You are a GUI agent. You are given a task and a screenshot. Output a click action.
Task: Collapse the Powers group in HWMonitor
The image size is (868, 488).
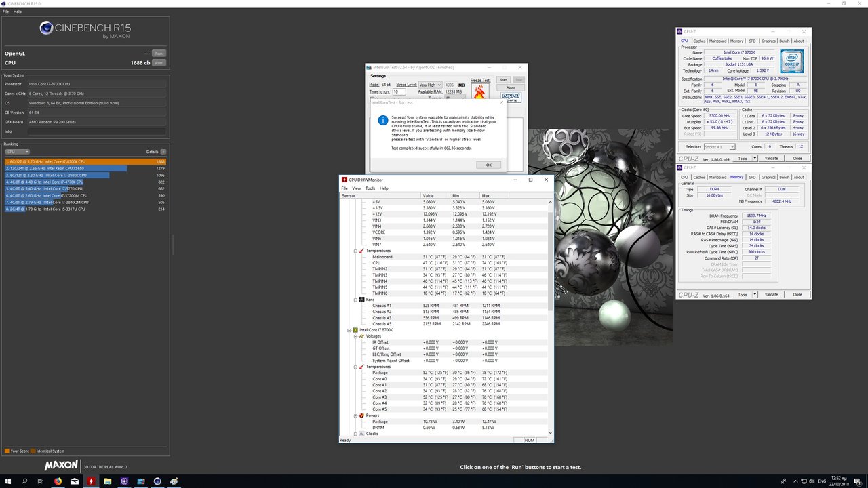[355, 415]
